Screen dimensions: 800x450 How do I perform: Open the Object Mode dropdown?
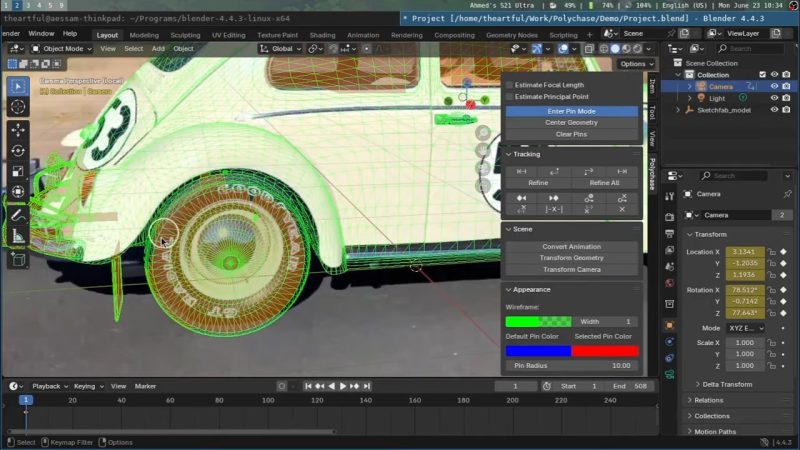62,48
